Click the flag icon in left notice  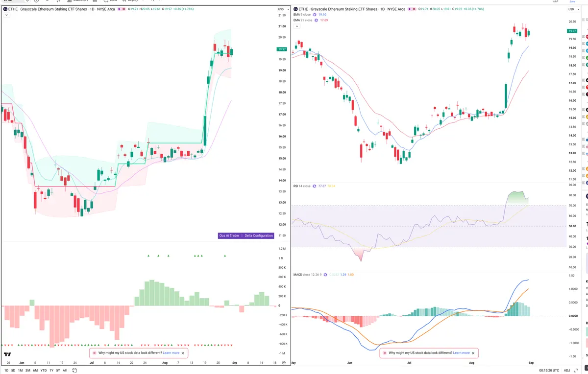[x=94, y=352]
